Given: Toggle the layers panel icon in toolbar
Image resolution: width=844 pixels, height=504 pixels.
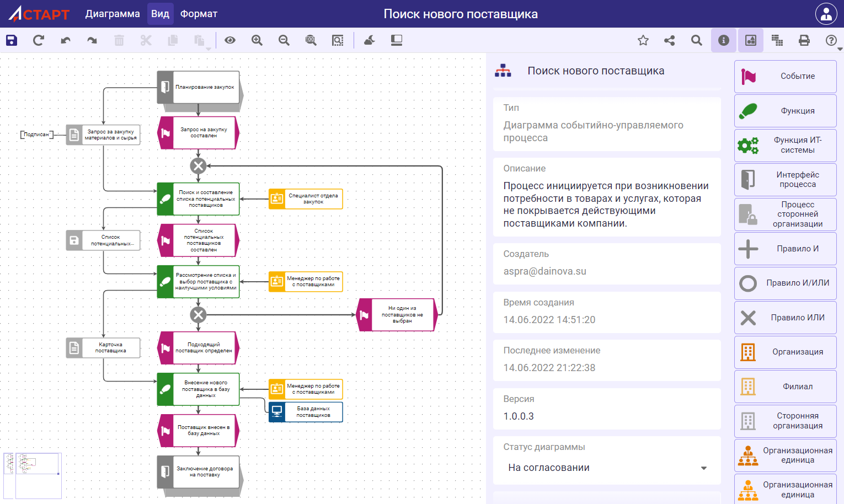Looking at the screenshot, I should tap(397, 40).
